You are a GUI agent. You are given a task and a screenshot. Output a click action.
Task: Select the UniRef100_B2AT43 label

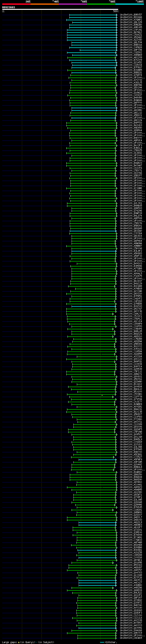[x=131, y=306]
